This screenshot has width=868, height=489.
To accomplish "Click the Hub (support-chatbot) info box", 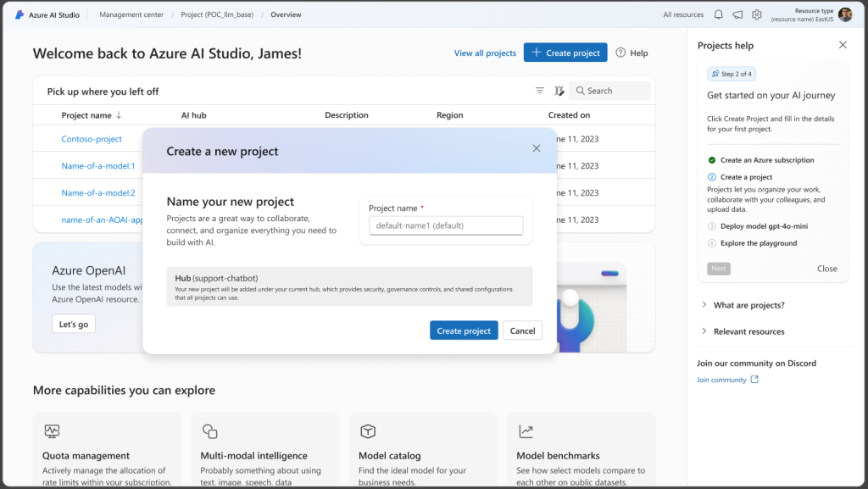I will click(350, 286).
